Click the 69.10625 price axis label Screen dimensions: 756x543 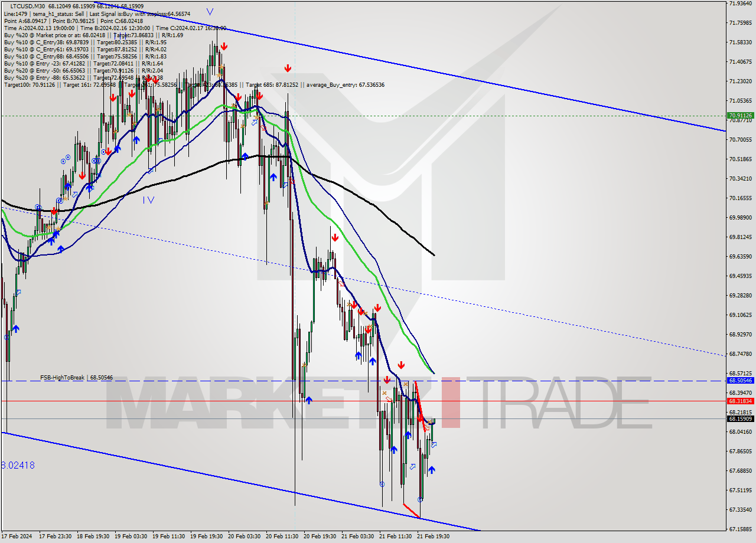pos(741,315)
